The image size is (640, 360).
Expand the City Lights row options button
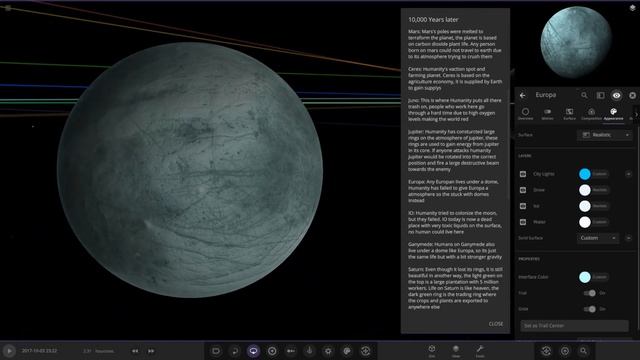pos(629,174)
